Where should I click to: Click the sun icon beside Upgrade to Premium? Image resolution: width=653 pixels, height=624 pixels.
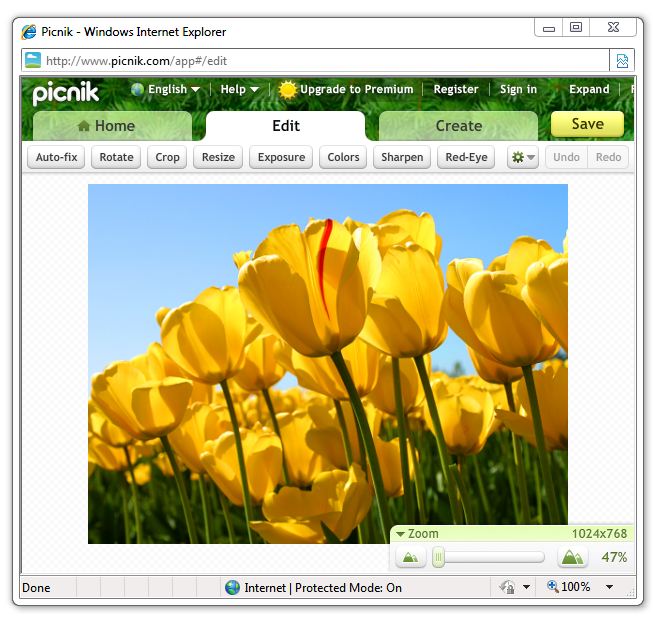pos(288,90)
